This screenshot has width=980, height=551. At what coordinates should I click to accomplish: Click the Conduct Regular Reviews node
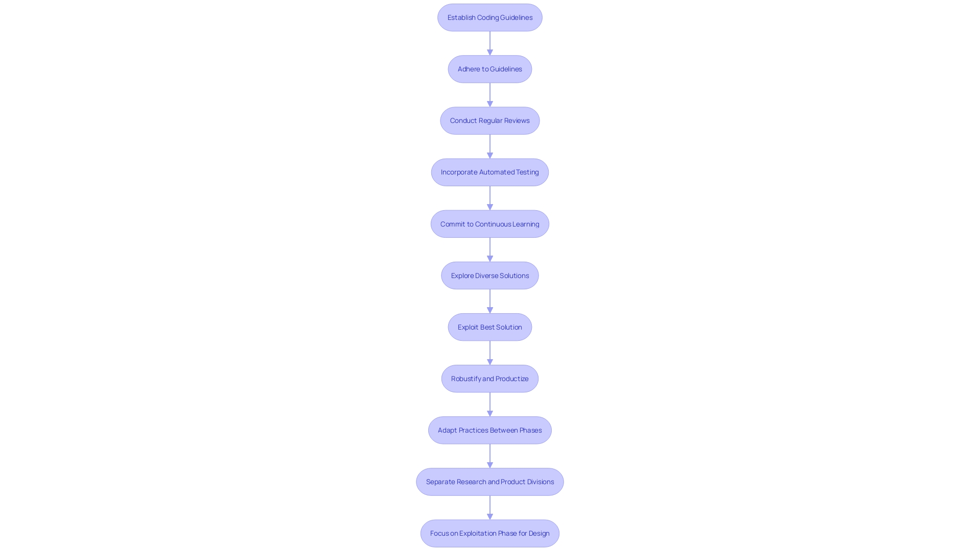(490, 120)
